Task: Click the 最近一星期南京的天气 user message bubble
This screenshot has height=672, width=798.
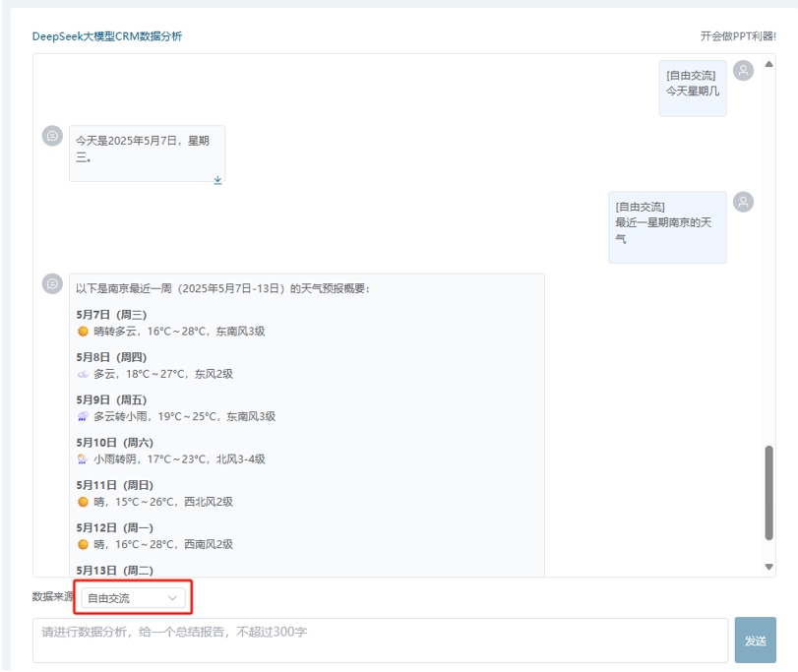Action: [667, 227]
